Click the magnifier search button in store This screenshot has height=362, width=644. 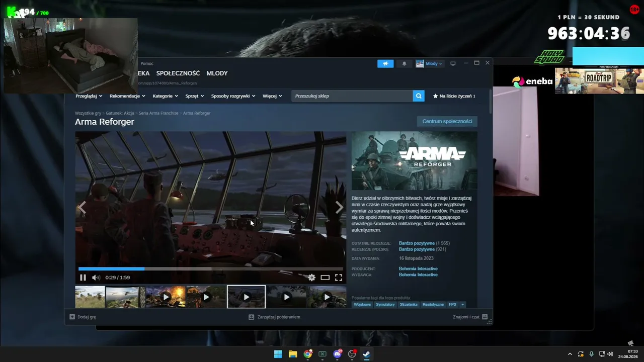click(419, 96)
